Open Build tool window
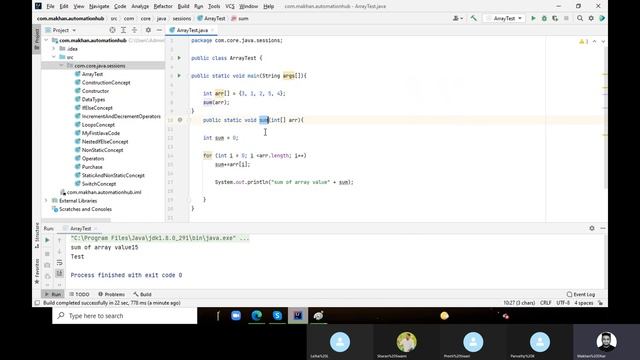Viewport: 640px width, 360px height. [142, 294]
